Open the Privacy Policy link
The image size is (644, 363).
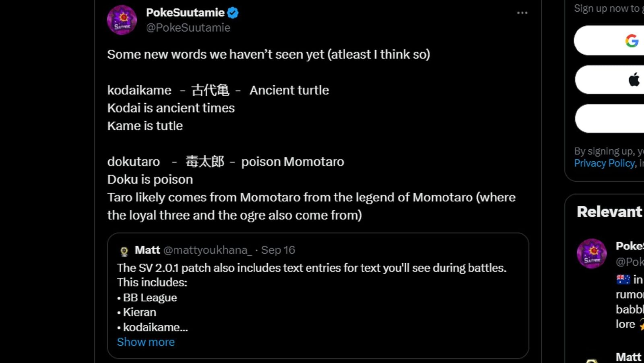click(604, 163)
